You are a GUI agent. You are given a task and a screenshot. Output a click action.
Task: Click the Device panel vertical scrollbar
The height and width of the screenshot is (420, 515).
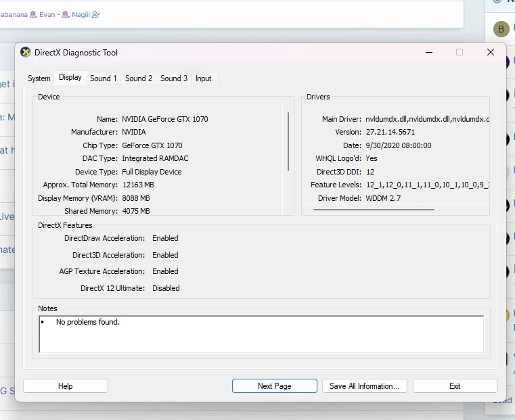click(x=288, y=142)
